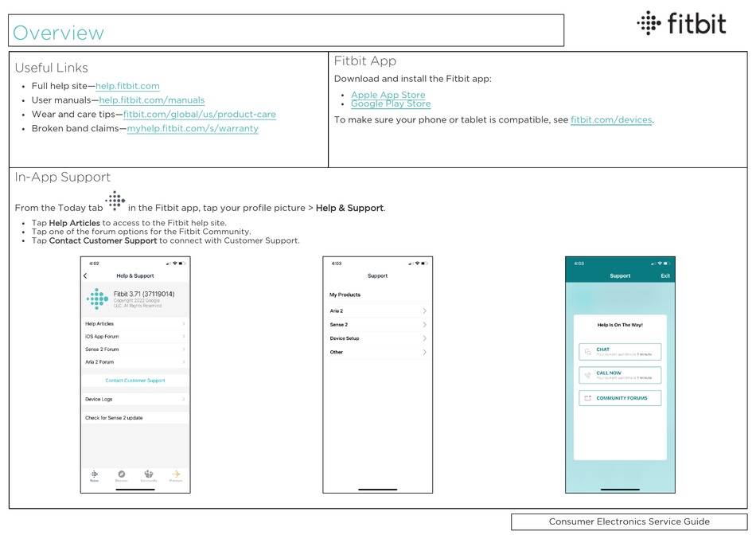Viewport: 756px width, 535px height.
Task: Select the Sense 2 Forum list row
Action: click(135, 349)
